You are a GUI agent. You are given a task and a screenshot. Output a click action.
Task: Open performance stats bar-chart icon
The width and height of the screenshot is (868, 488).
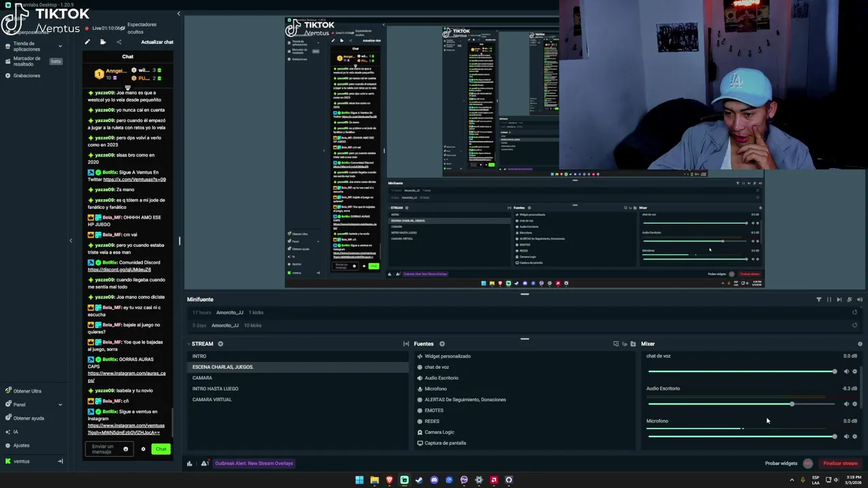click(x=189, y=464)
